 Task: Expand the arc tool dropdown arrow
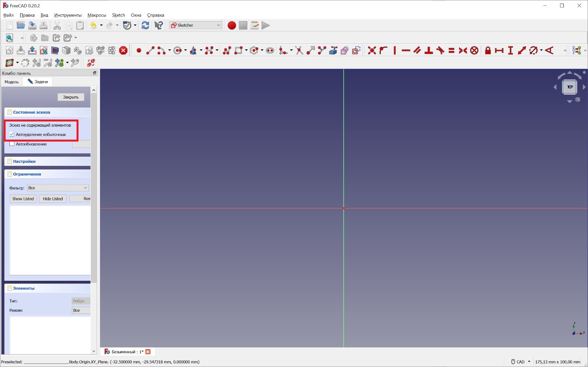169,50
